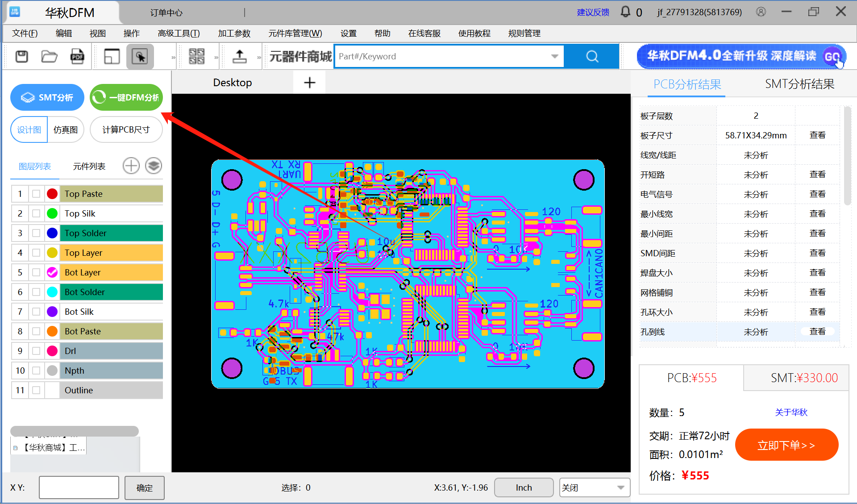Open the 加工参数 menu
Viewport: 857px width, 504px height.
point(234,33)
